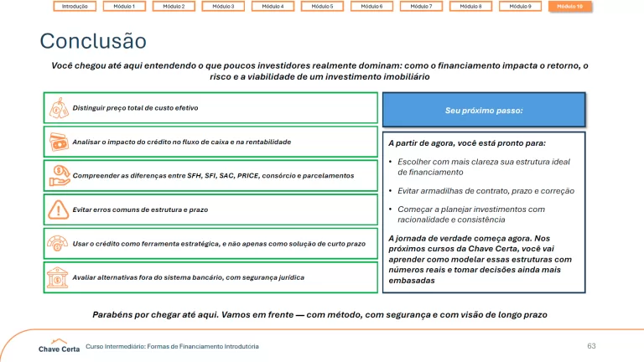Click the credit card and cash icon

(x=59, y=142)
